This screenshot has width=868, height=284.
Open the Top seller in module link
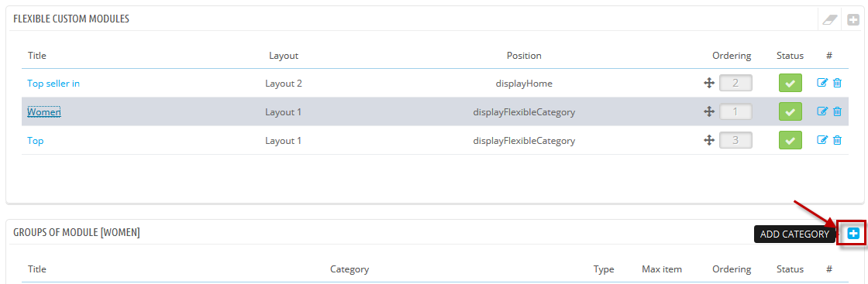53,84
